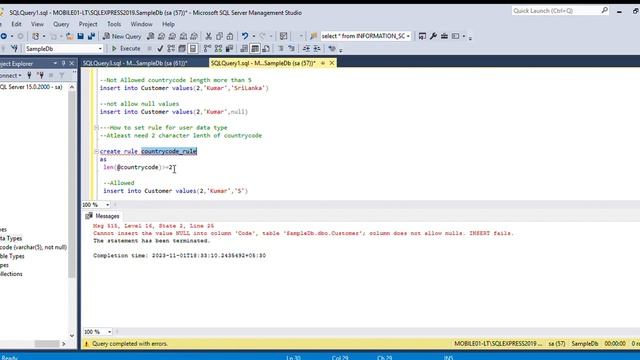Click the Increase Indent icon

317,49
